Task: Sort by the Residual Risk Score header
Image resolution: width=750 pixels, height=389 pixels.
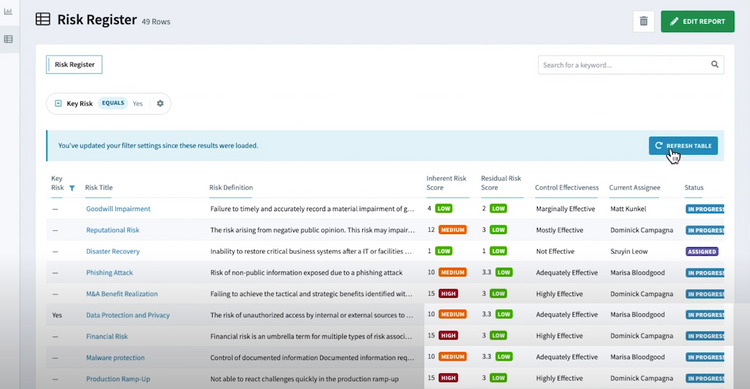Action: tap(501, 183)
